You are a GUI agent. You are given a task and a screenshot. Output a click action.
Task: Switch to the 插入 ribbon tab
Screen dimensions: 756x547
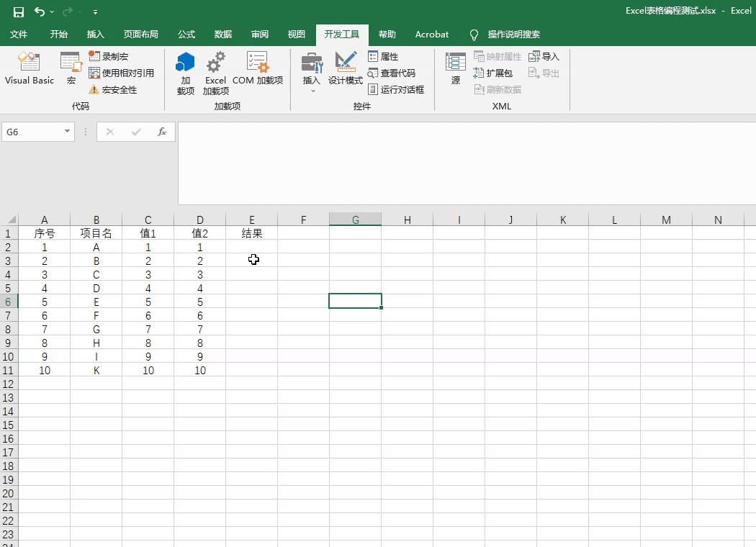tap(96, 35)
